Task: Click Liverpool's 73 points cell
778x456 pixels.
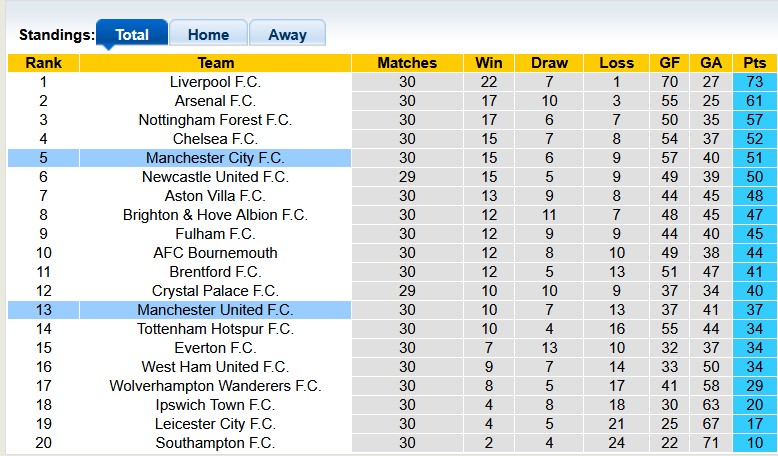Action: [x=754, y=82]
